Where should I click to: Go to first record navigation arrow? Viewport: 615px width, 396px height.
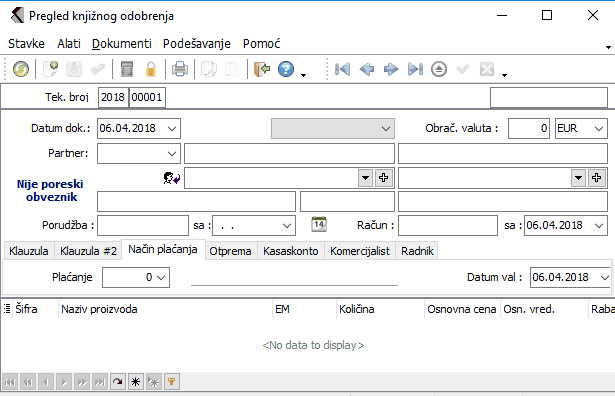(342, 69)
